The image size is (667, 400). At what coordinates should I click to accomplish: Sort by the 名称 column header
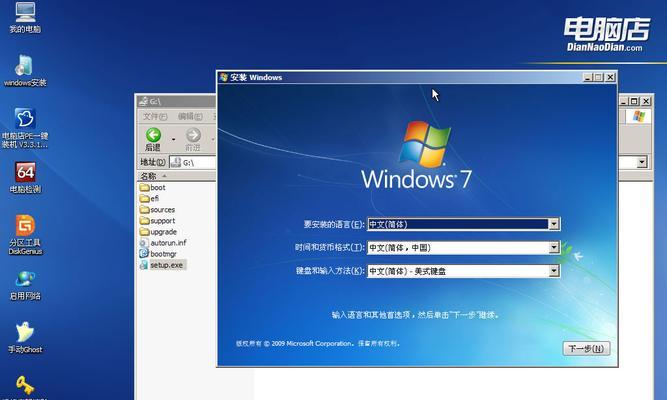pos(176,176)
